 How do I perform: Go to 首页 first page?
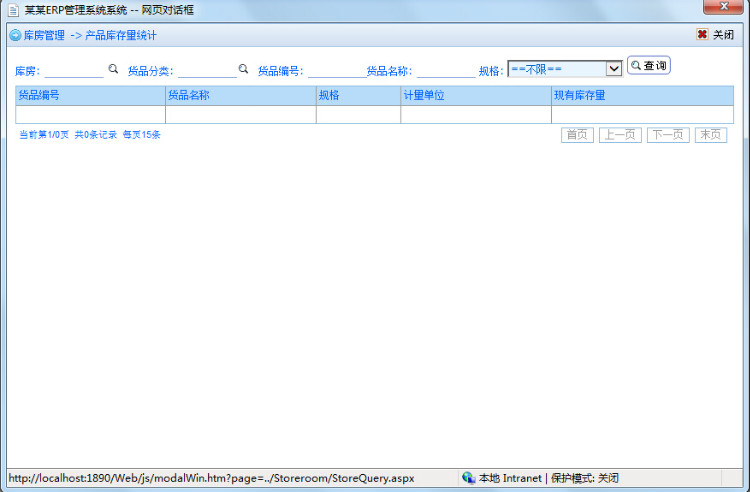577,135
